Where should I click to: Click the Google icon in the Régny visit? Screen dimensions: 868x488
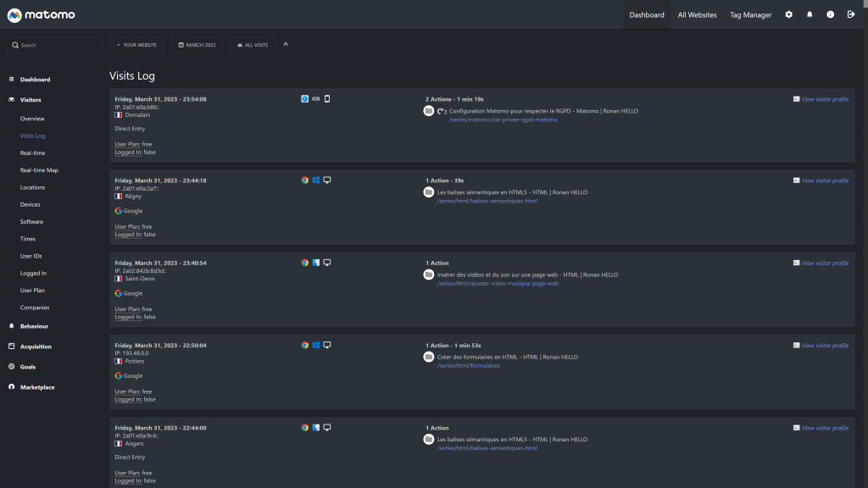pos(119,211)
